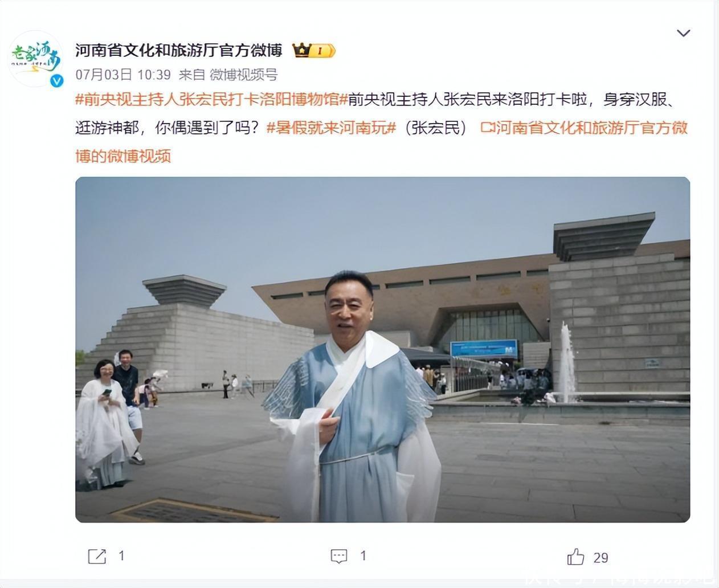Click the like count 29

click(x=600, y=557)
